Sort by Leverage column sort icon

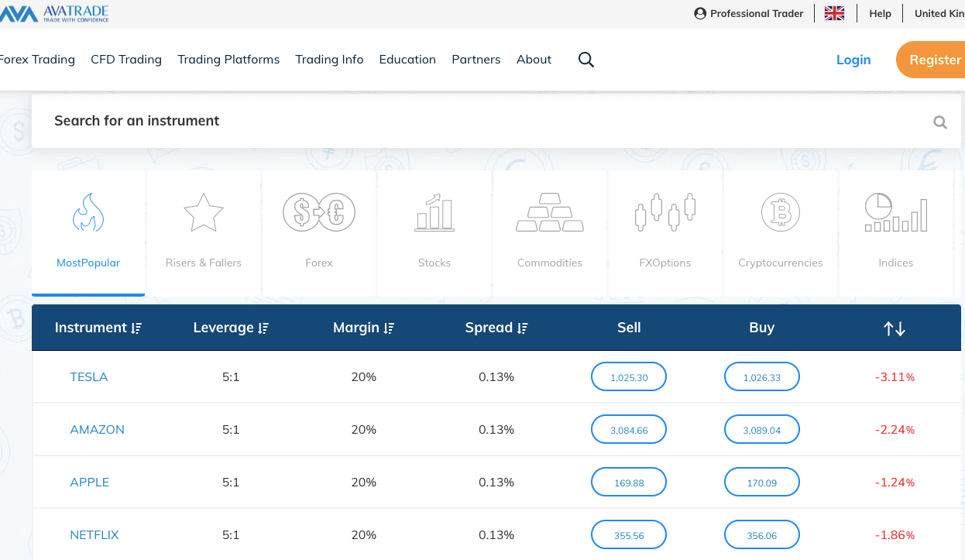(x=263, y=328)
